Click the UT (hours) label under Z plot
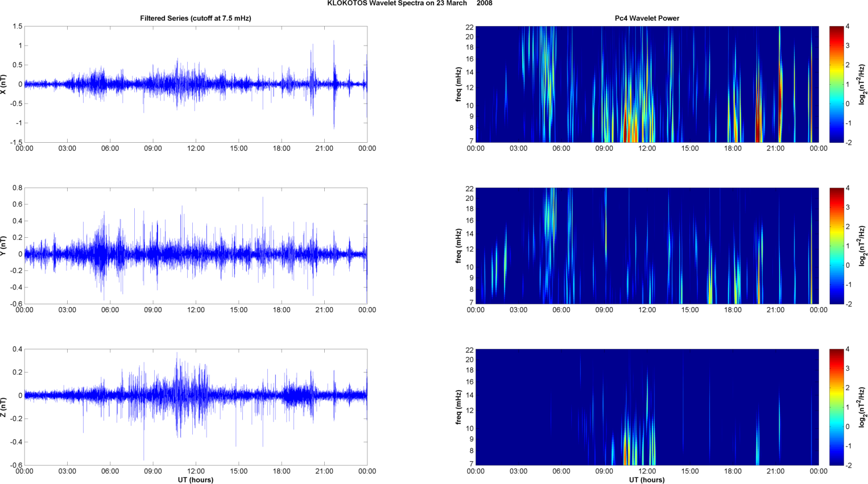 (x=196, y=480)
